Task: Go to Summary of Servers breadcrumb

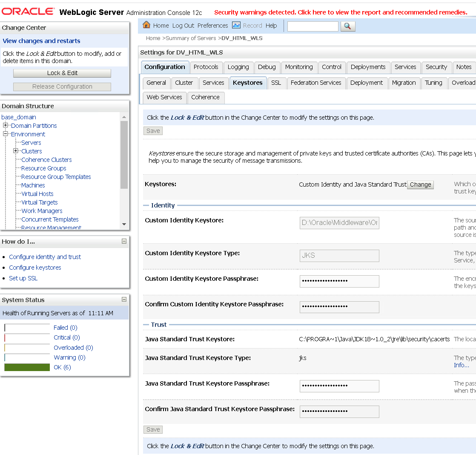Action: [x=191, y=38]
